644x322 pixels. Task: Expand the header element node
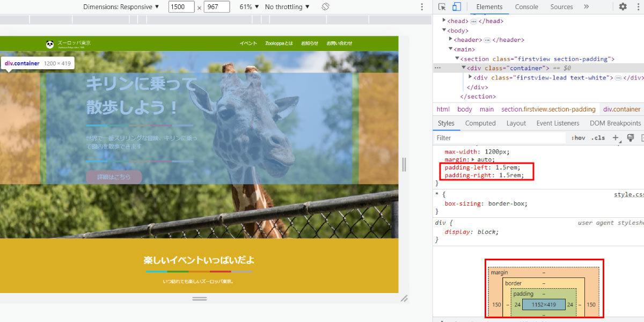[451, 40]
